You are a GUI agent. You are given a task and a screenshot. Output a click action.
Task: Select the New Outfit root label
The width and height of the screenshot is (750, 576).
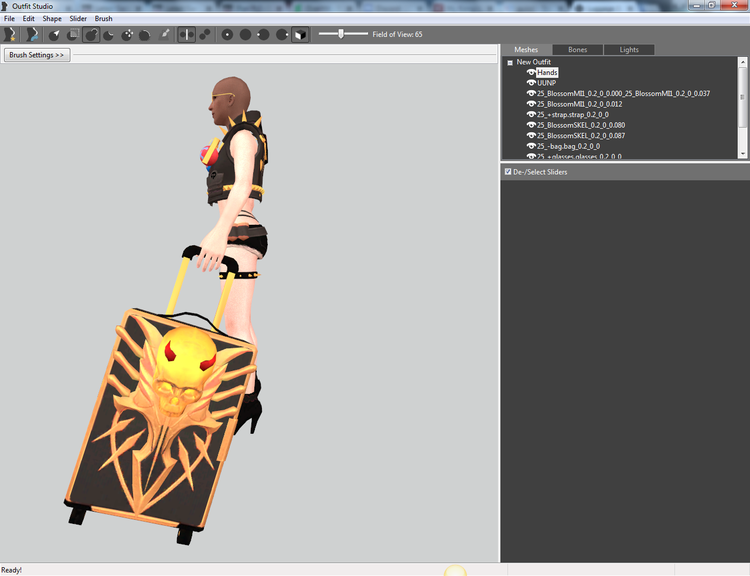tap(533, 62)
